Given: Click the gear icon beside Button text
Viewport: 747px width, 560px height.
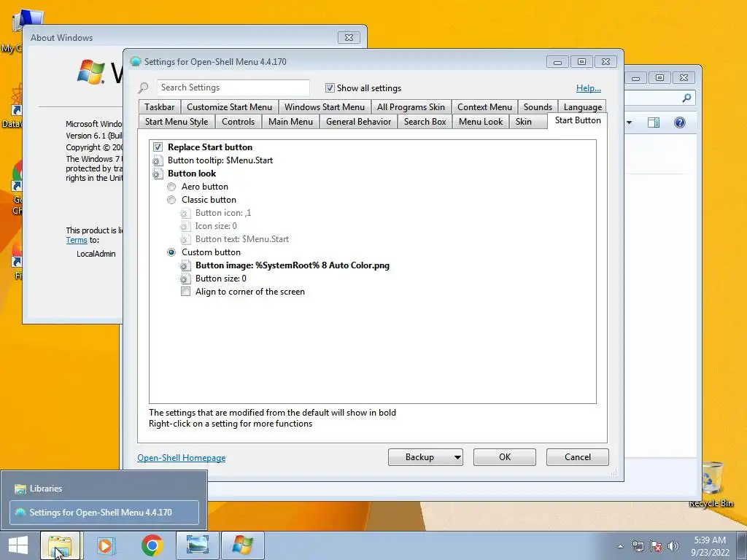Looking at the screenshot, I should [x=185, y=239].
